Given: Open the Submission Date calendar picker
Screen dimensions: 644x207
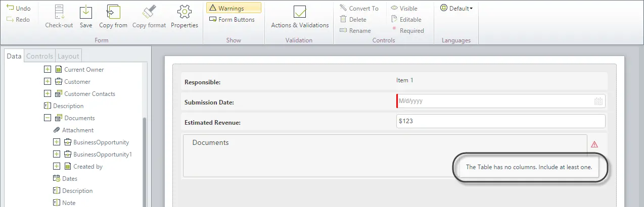Looking at the screenshot, I should [599, 101].
